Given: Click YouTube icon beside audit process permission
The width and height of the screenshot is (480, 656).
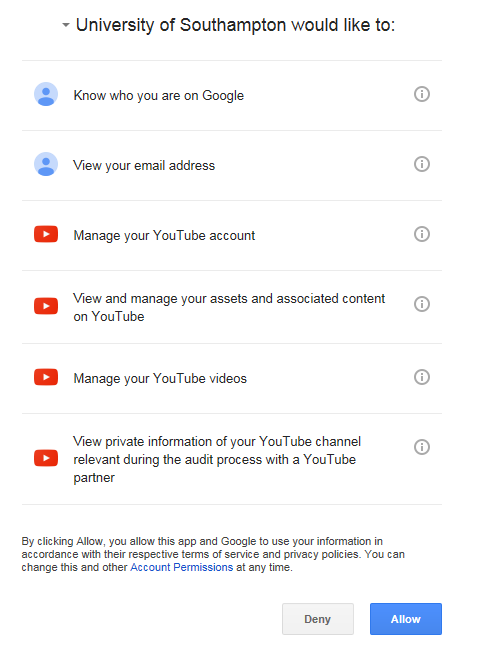Looking at the screenshot, I should pyautogui.click(x=46, y=458).
